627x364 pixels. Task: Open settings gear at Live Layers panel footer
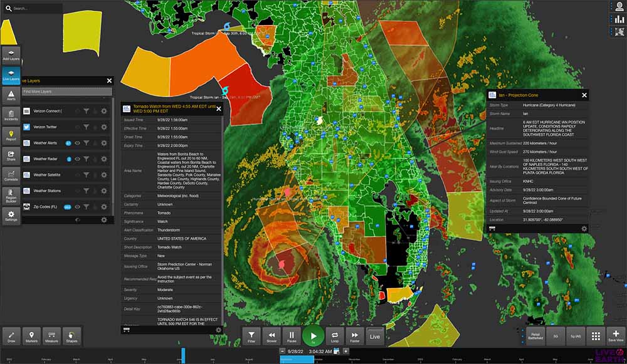coord(104,220)
